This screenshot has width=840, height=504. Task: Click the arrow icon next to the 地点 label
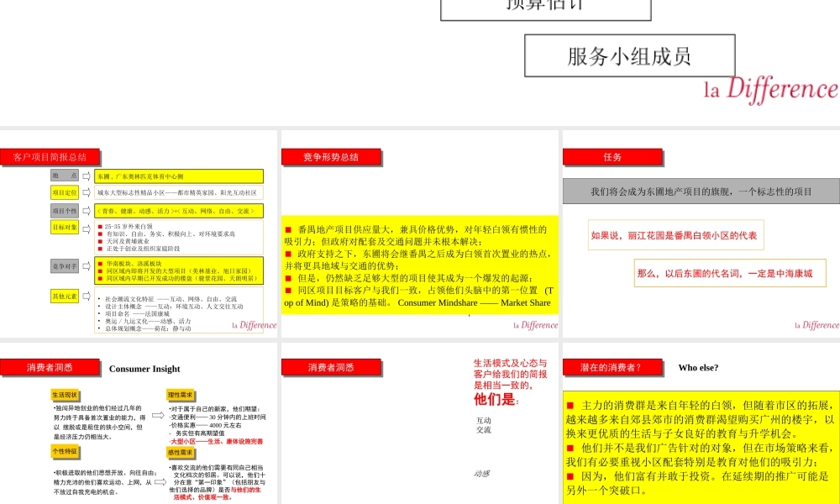pyautogui.click(x=86, y=176)
